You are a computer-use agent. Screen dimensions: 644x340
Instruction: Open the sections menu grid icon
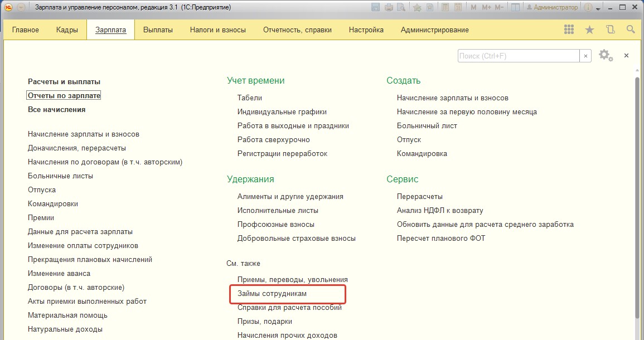(569, 29)
